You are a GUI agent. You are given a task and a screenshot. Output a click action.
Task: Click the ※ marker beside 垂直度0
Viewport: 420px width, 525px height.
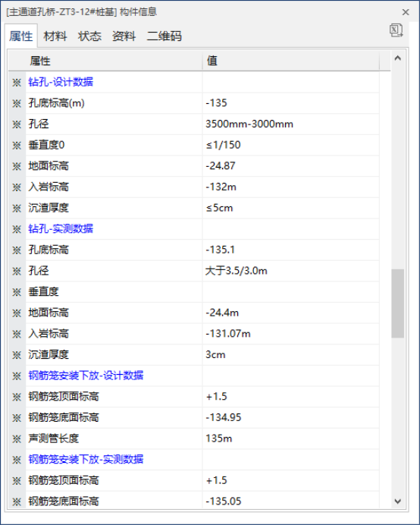click(17, 146)
